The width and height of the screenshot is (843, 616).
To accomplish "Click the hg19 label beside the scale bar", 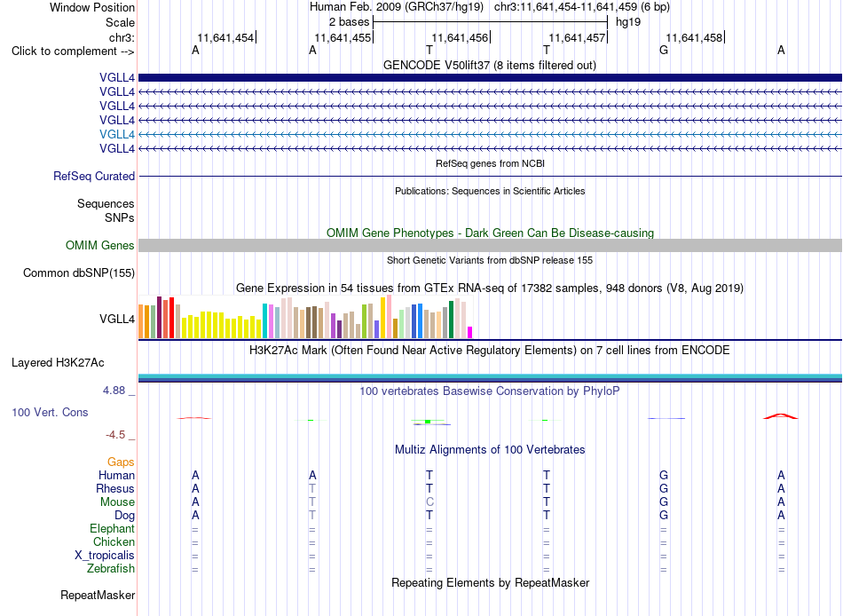I will (x=628, y=22).
